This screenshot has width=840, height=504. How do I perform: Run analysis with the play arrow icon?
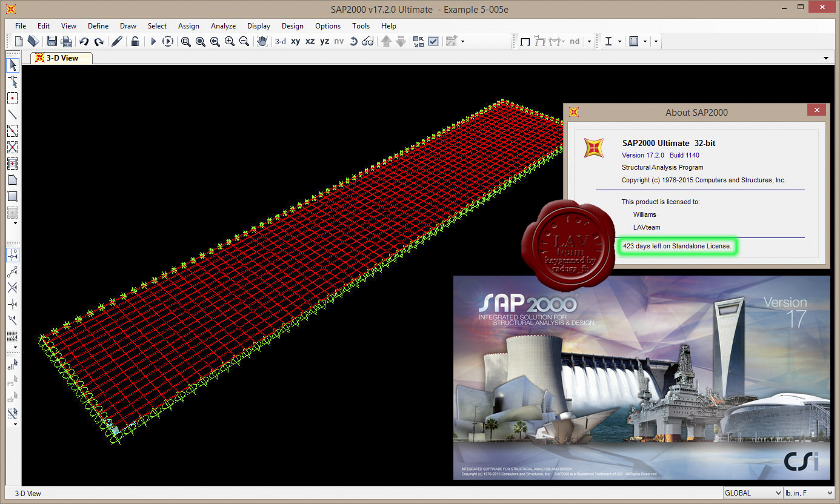click(x=153, y=41)
